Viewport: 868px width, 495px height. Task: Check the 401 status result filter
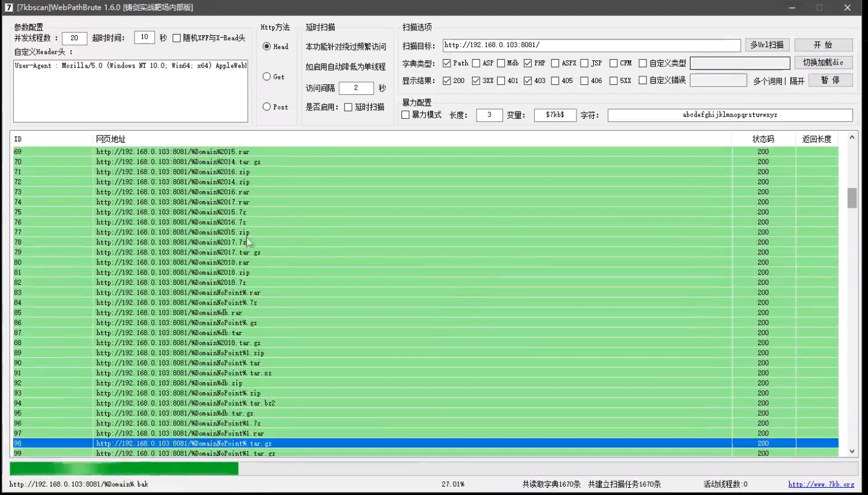(501, 81)
